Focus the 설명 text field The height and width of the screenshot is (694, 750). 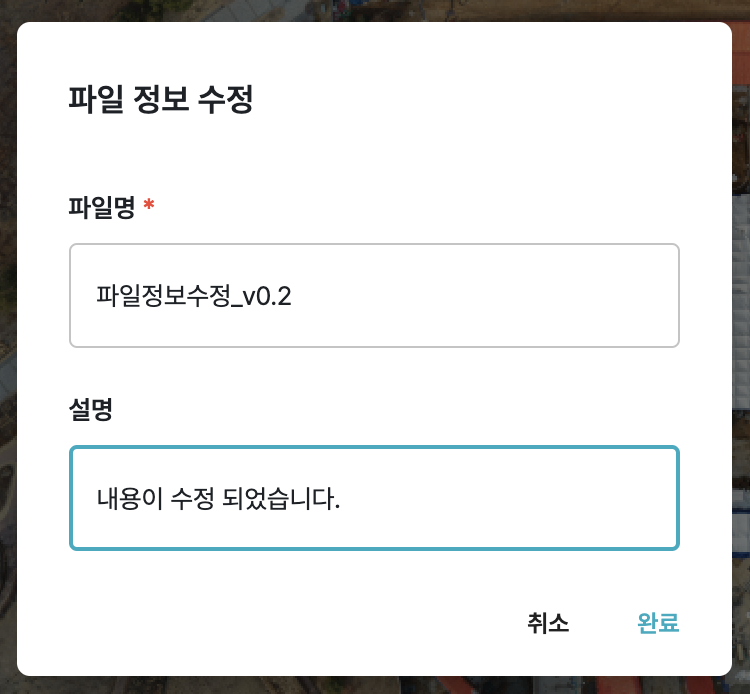374,498
